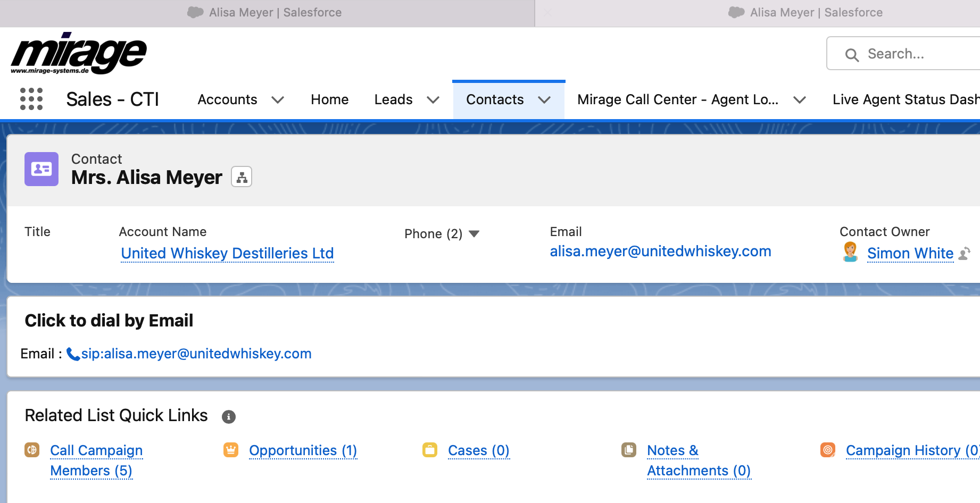The width and height of the screenshot is (980, 503).
Task: Click the Opportunities crown icon
Action: (x=231, y=450)
